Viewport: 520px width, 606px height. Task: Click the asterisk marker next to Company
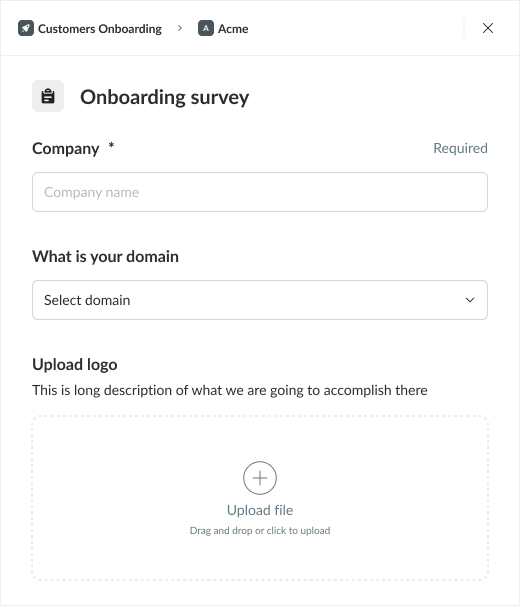(x=111, y=145)
